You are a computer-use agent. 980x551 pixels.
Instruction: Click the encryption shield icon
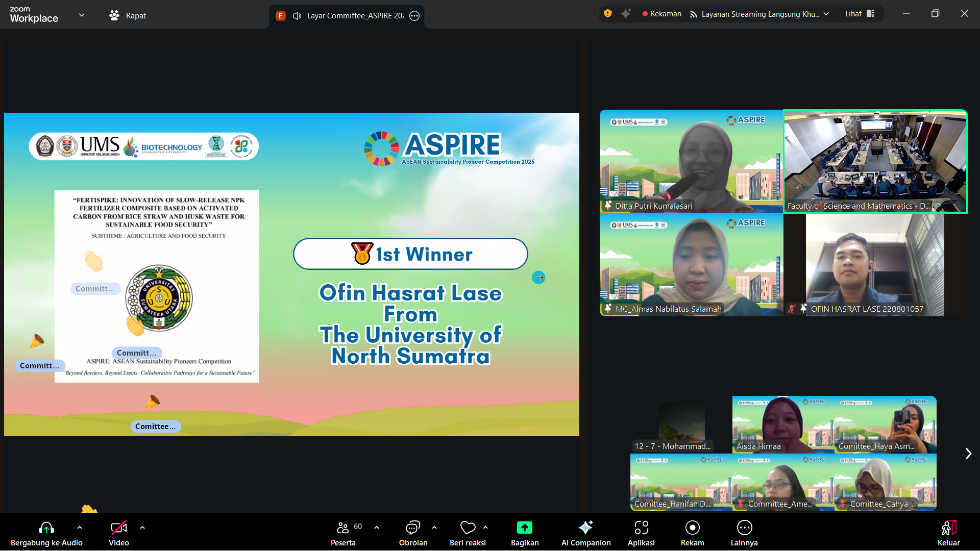[x=607, y=14]
